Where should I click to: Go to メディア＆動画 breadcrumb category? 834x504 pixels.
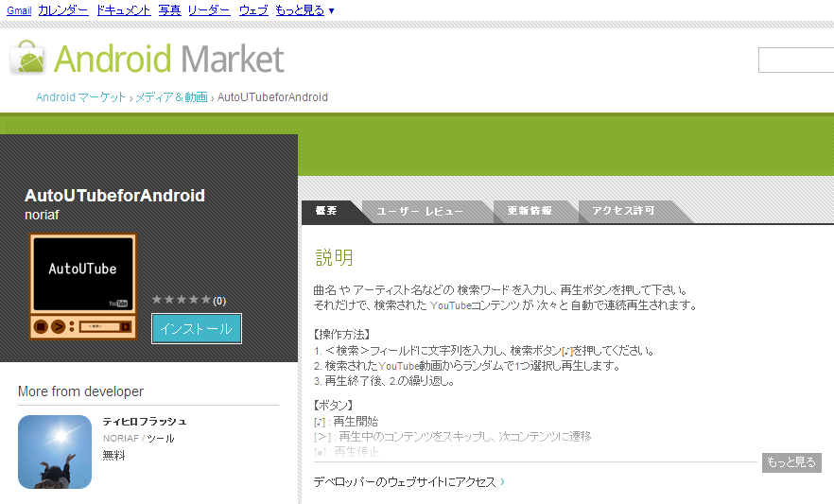tap(171, 97)
